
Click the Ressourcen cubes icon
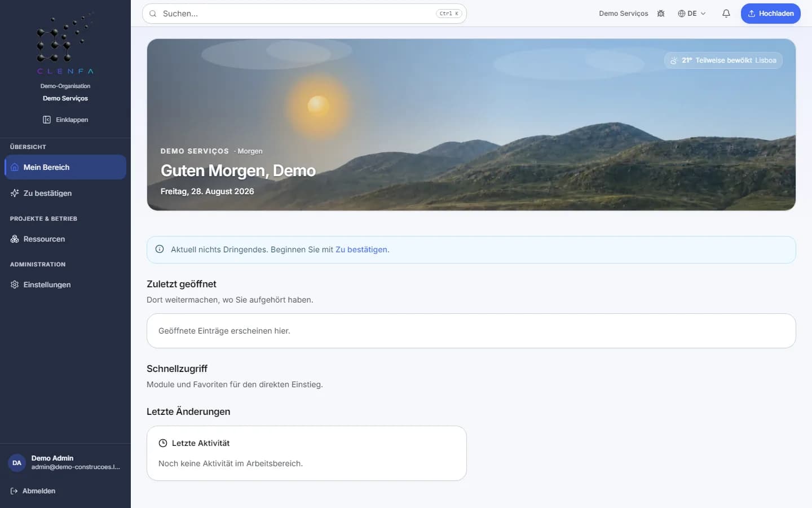[x=15, y=239]
